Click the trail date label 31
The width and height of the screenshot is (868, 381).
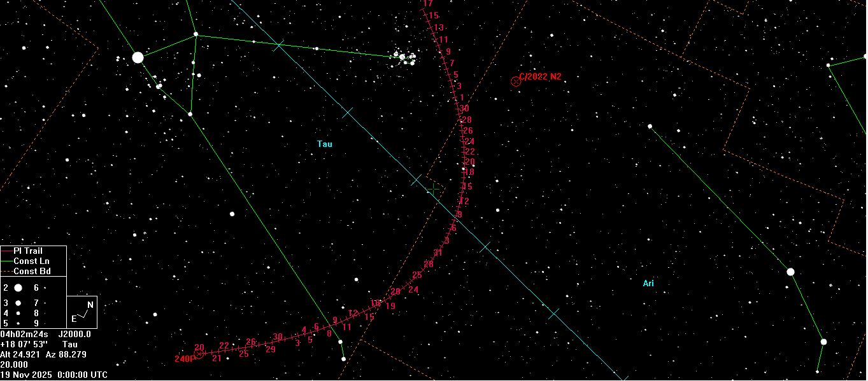(x=438, y=253)
